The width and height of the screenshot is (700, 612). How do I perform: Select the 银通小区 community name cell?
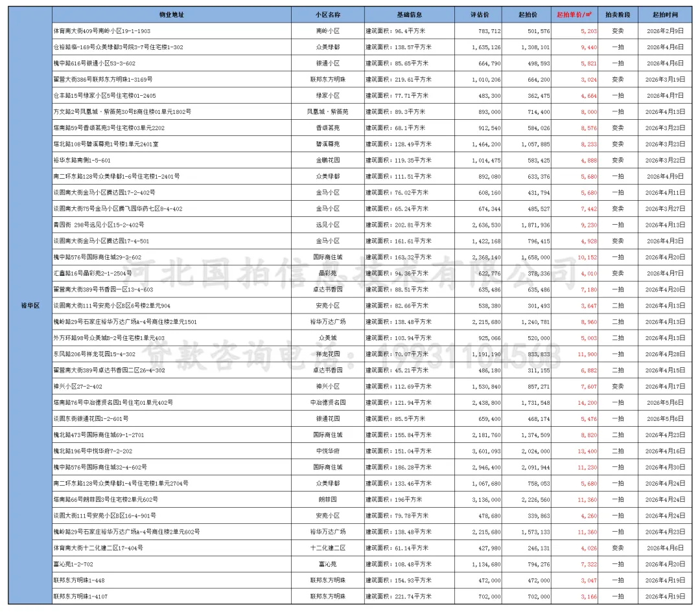click(x=328, y=63)
